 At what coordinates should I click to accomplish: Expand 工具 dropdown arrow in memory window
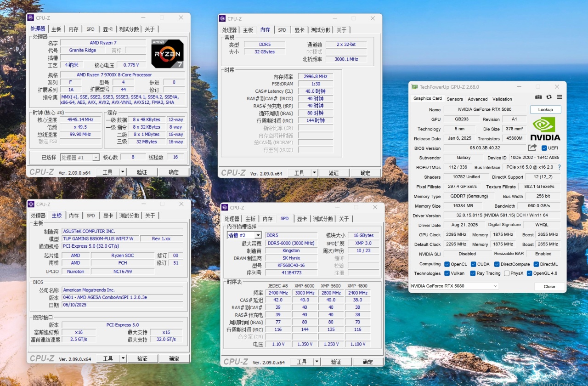(314, 173)
